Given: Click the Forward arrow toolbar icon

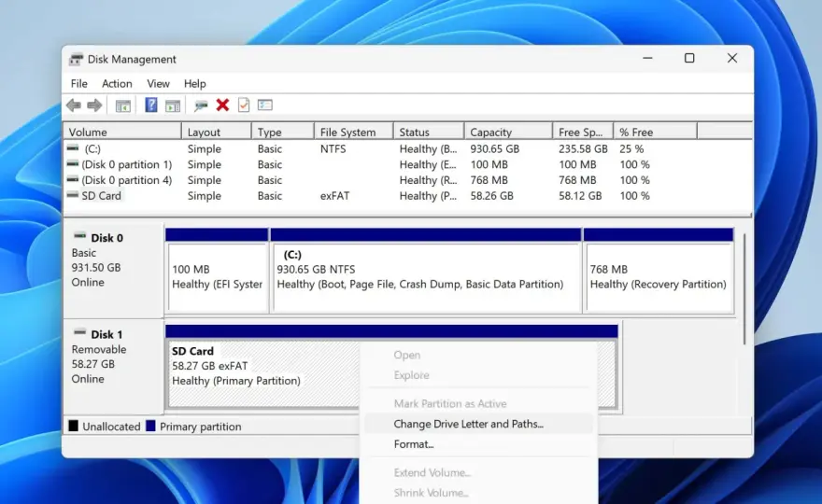Looking at the screenshot, I should coord(94,105).
